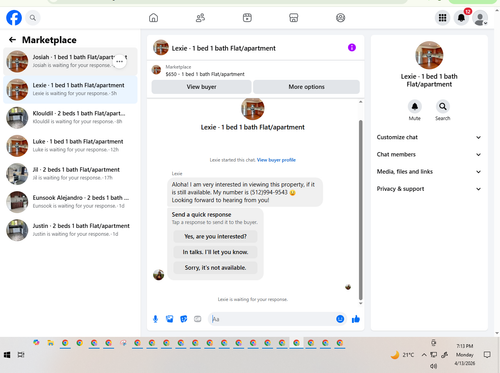The height and width of the screenshot is (373, 500).
Task: Choose a sticker icon in composer
Action: pos(184,319)
